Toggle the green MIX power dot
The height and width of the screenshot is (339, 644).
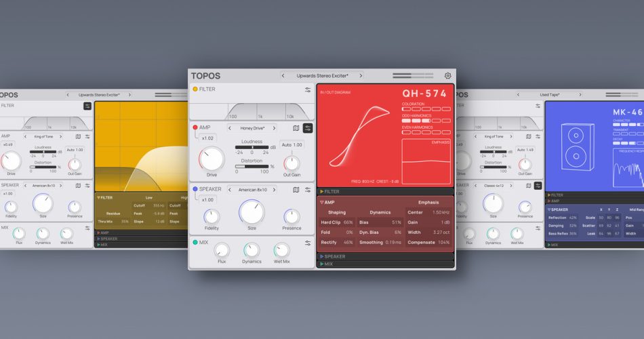click(x=195, y=242)
